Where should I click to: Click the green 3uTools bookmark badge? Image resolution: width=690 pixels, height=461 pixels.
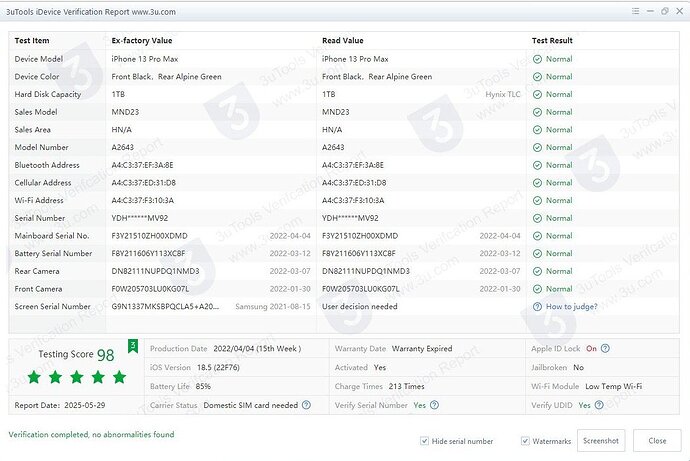[x=133, y=346]
